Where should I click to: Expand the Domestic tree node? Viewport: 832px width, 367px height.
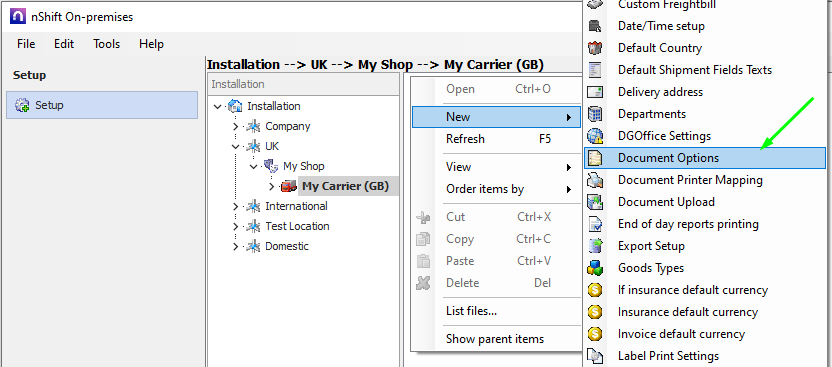coord(236,246)
